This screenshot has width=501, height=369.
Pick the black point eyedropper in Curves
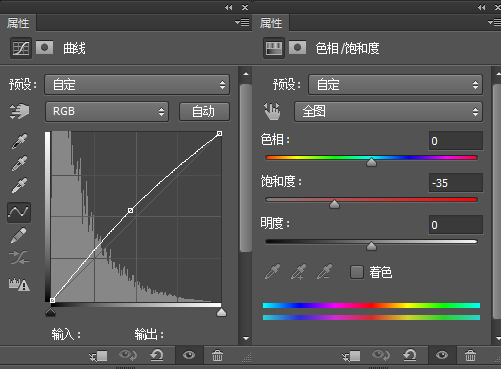pos(19,141)
